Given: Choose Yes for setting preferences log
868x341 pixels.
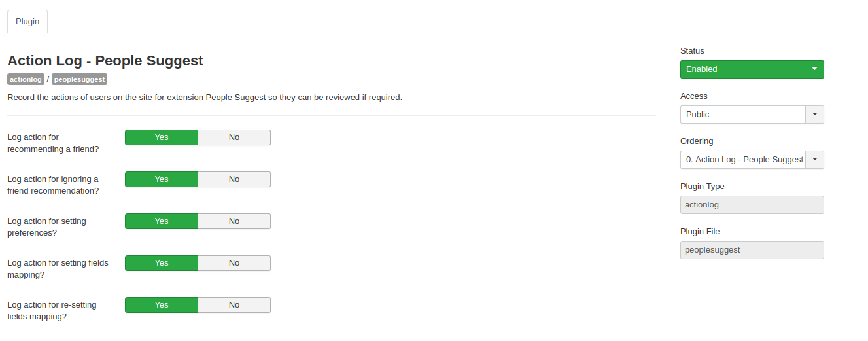Looking at the screenshot, I should tap(162, 221).
